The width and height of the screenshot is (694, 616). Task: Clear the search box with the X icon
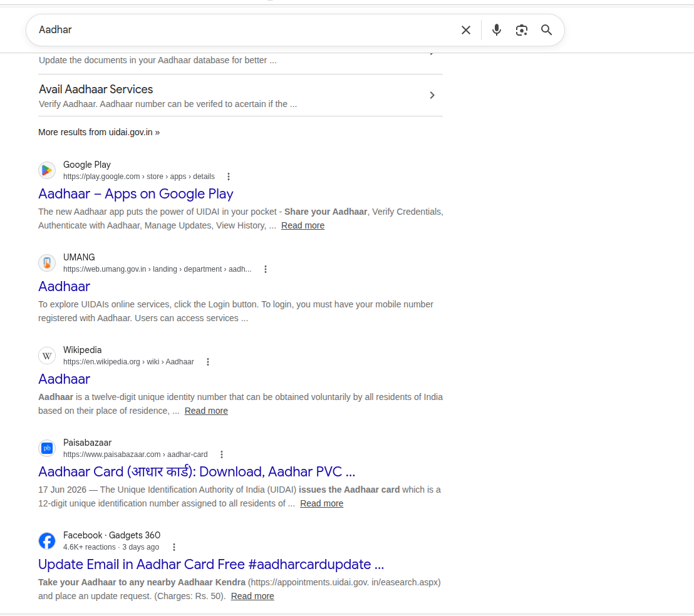(x=465, y=30)
